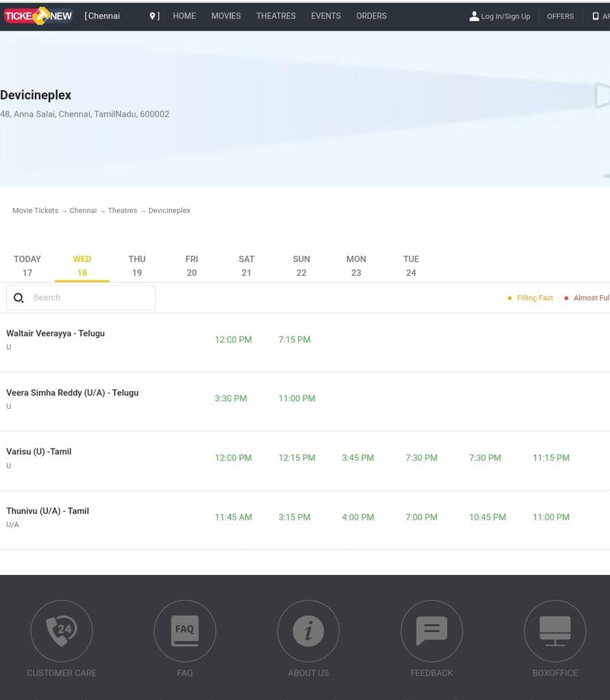
Task: Book Thunivu 7:00 PM show
Action: click(421, 517)
